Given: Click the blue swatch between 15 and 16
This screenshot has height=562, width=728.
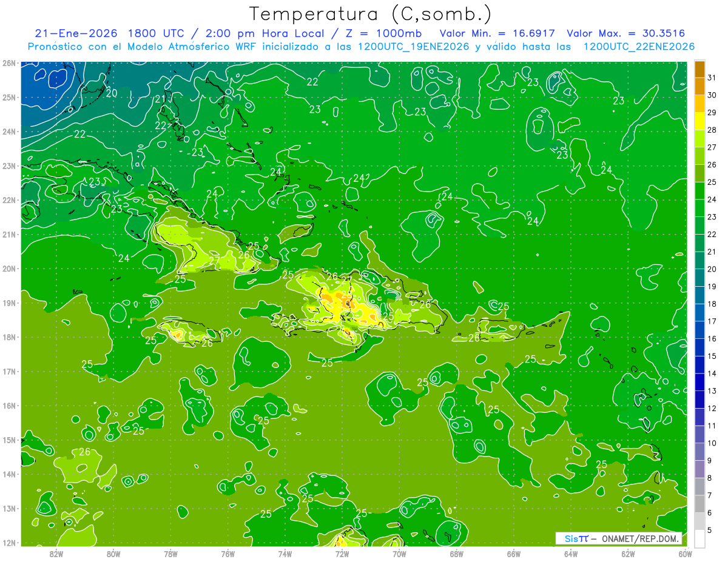Looking at the screenshot, I should pos(699,347).
